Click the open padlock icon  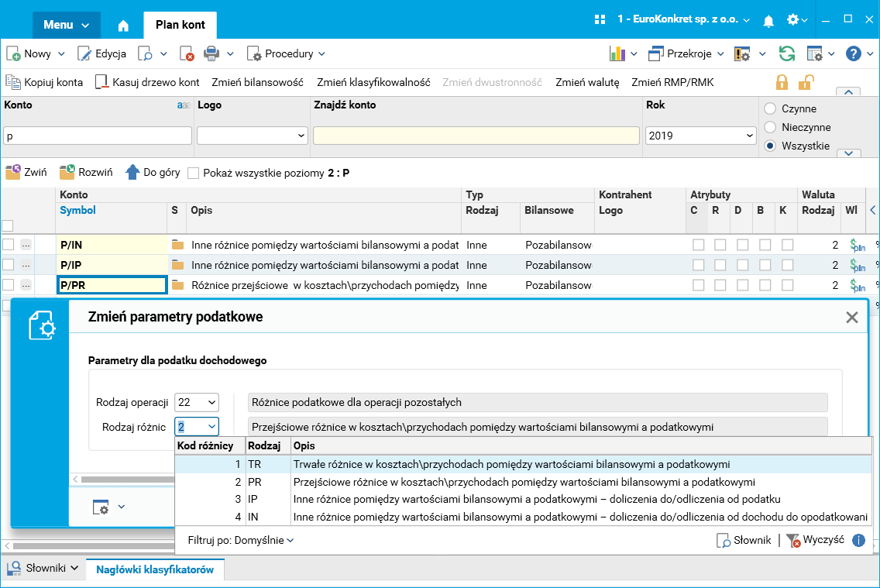(806, 82)
